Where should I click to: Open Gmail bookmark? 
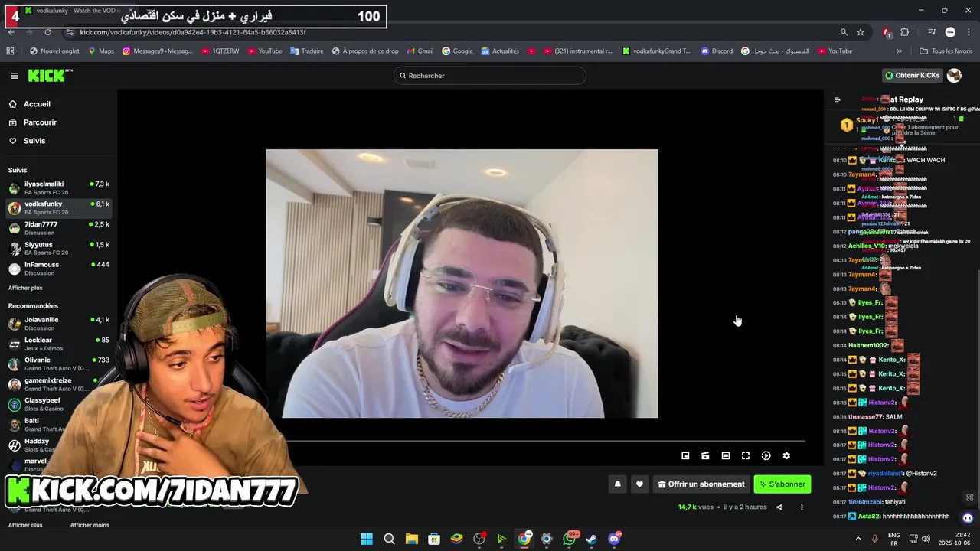point(420,51)
